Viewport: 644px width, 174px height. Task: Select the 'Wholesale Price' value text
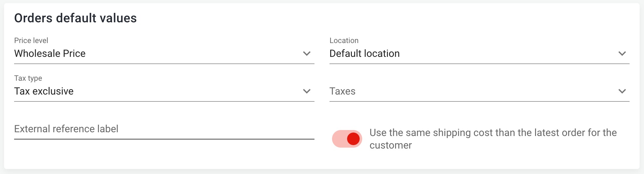pos(50,54)
